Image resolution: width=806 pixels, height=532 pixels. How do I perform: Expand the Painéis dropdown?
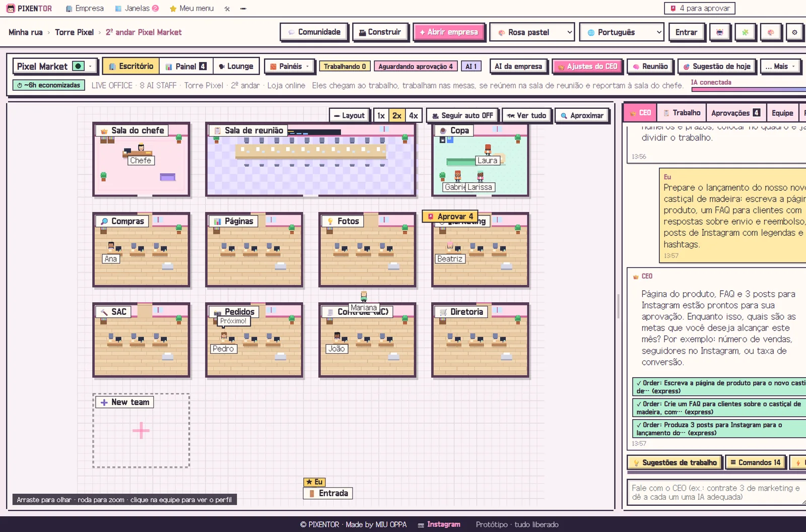click(290, 66)
